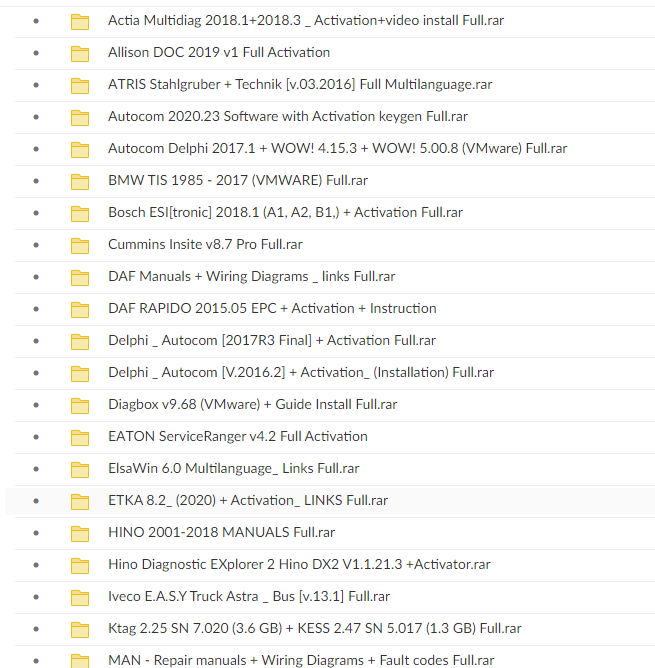Click the Ktag 2.25 folder icon
The width and height of the screenshot is (655, 668).
pyautogui.click(x=80, y=629)
